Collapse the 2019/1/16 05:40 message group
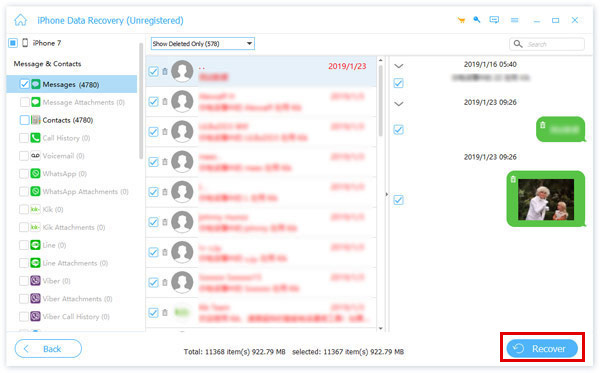Screen dimensions: 600x373 click(399, 66)
